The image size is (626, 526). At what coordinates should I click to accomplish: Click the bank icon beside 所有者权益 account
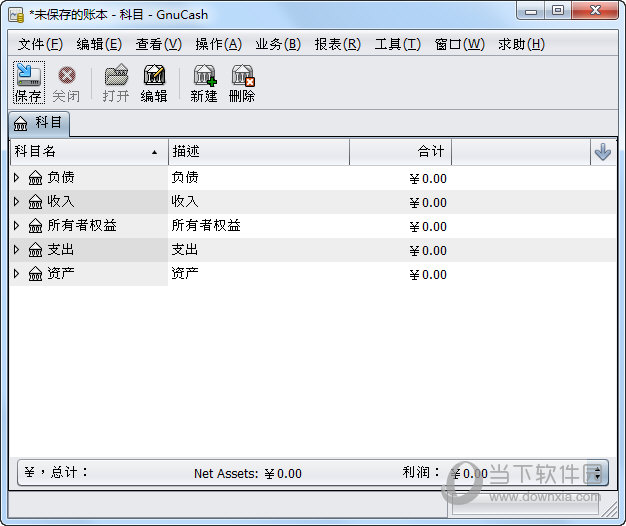pos(36,226)
